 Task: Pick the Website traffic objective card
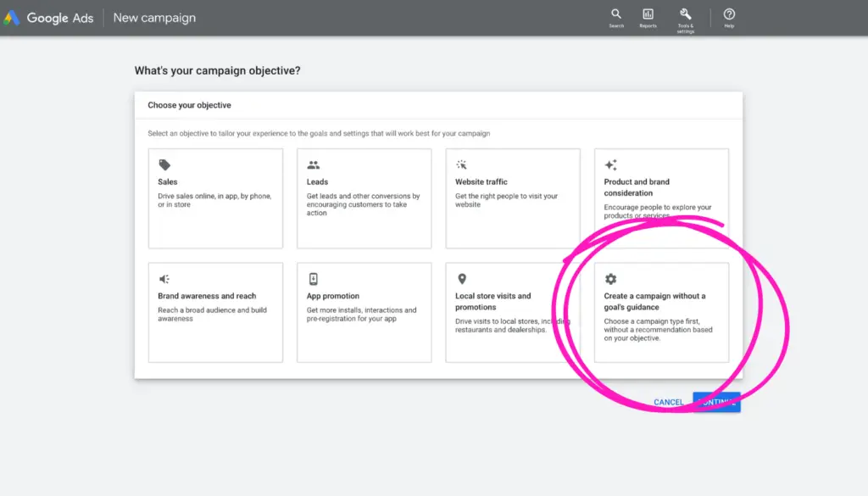(513, 198)
